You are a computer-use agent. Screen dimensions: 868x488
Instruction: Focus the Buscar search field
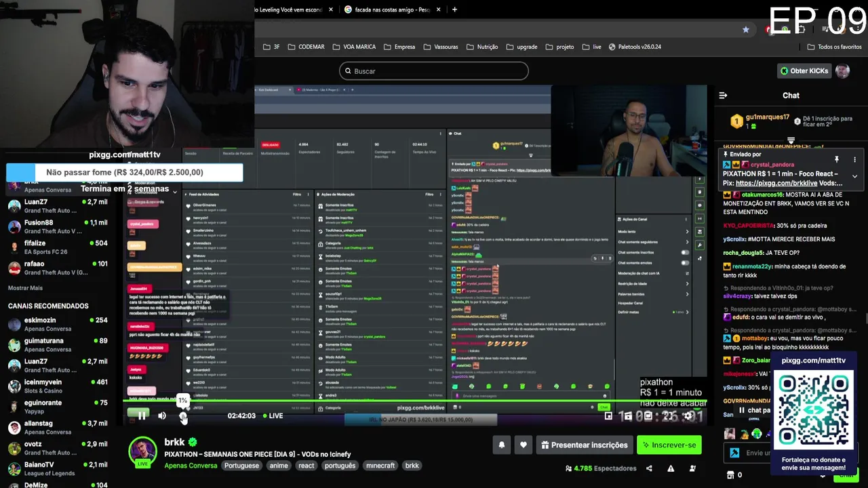click(433, 70)
